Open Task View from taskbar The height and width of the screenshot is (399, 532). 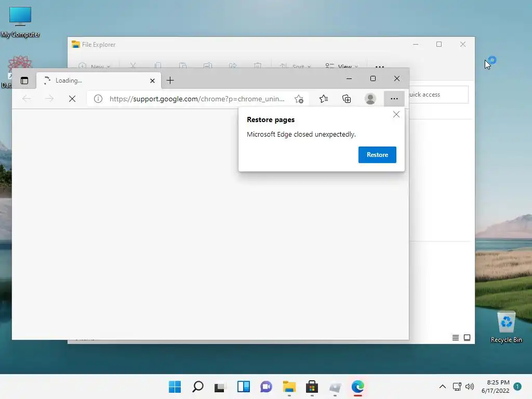(220, 387)
